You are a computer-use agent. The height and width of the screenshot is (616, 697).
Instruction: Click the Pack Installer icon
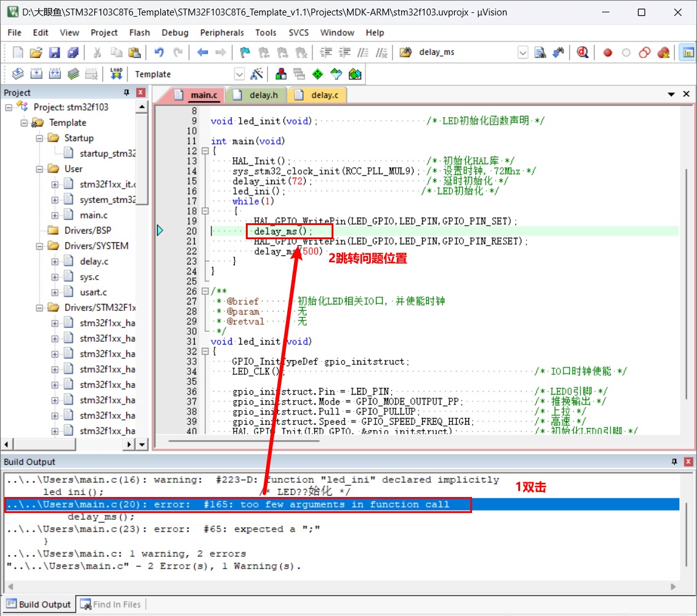355,74
